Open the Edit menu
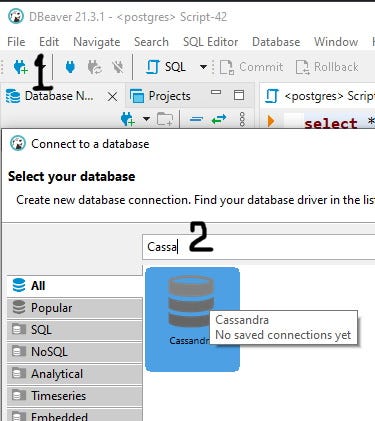This screenshot has height=421, width=375. [49, 42]
